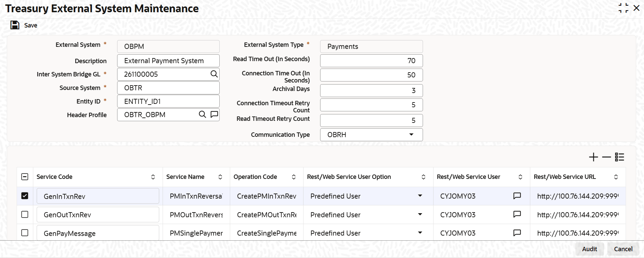Viewport: 644px width, 258px height.
Task: Select the PMInTxnReversal service name cell
Action: pos(196,196)
